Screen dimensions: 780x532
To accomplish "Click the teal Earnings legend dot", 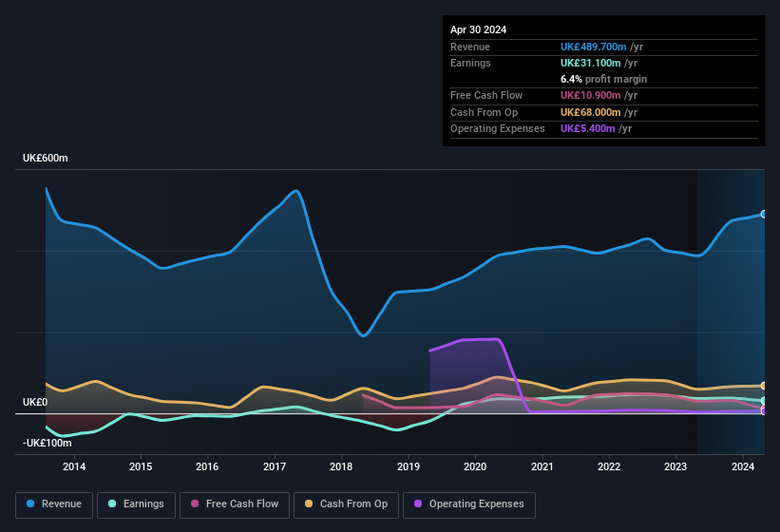I will 112,503.
